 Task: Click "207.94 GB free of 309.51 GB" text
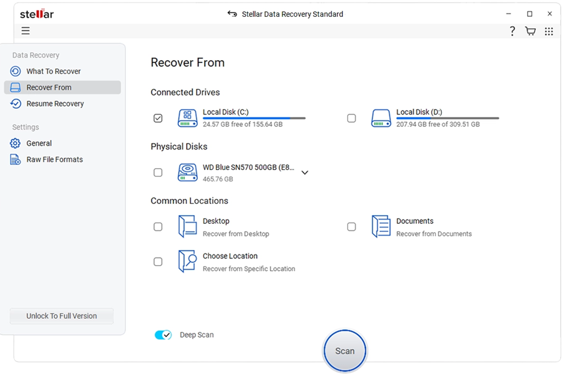[x=438, y=124]
